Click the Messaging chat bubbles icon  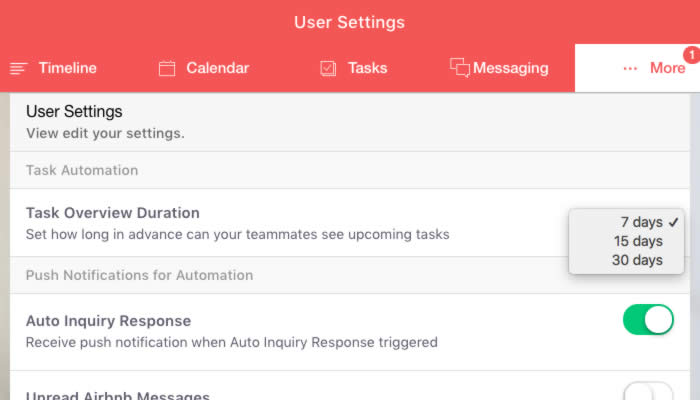[x=460, y=67]
